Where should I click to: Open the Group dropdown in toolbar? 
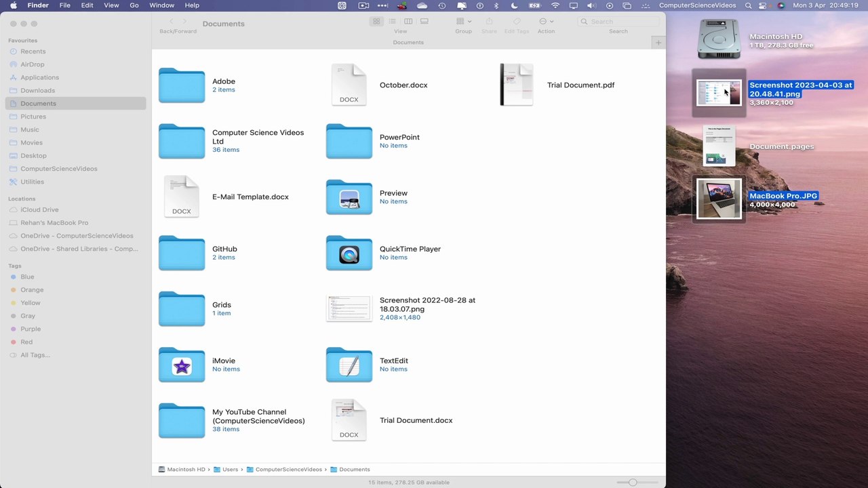tap(464, 22)
